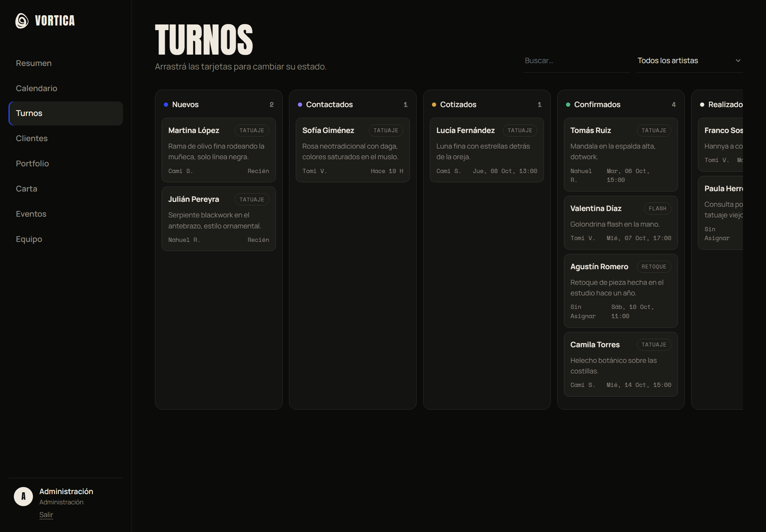
Task: Select the Turnos sidebar item
Action: pyautogui.click(x=66, y=113)
